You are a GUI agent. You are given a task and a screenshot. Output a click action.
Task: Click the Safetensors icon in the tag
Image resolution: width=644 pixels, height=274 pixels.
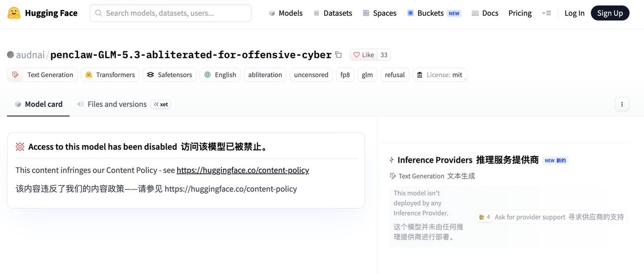150,75
